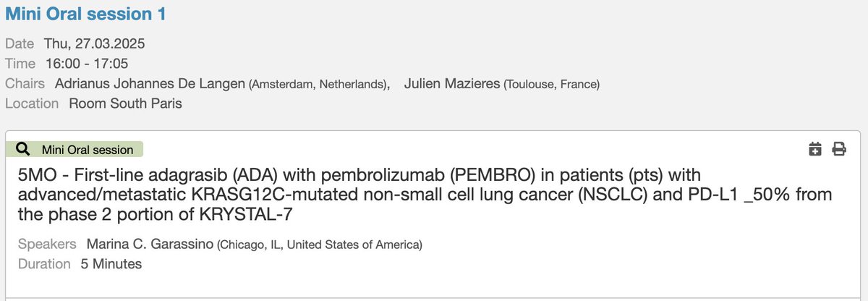Click the Speakers label
Image resolution: width=868 pixels, height=301 pixels.
coord(46,245)
